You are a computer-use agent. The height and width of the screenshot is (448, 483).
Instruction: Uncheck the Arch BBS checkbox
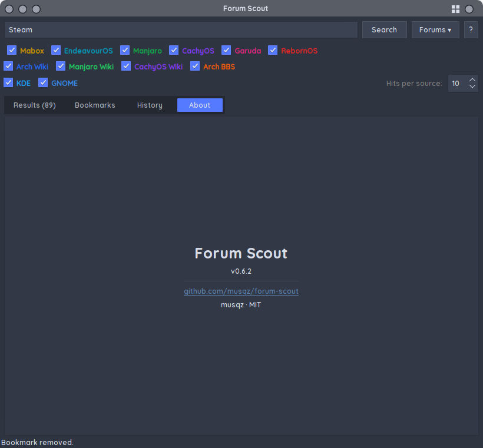click(195, 66)
